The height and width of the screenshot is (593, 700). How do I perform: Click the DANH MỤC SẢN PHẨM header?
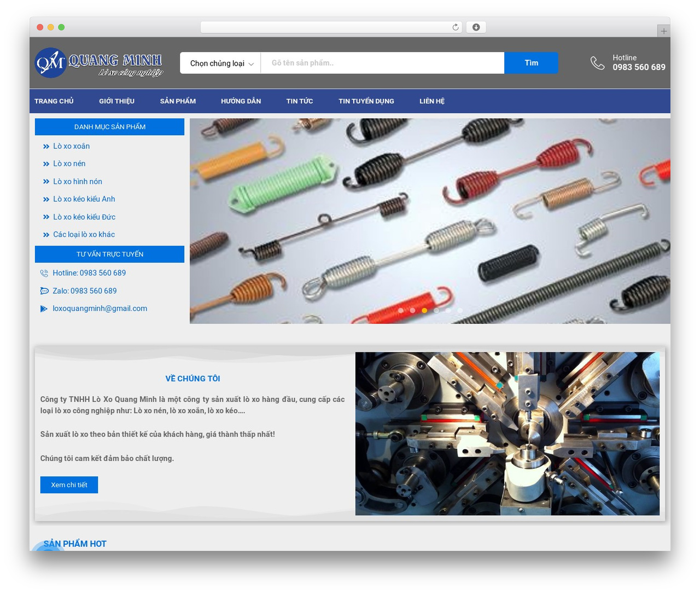109,127
